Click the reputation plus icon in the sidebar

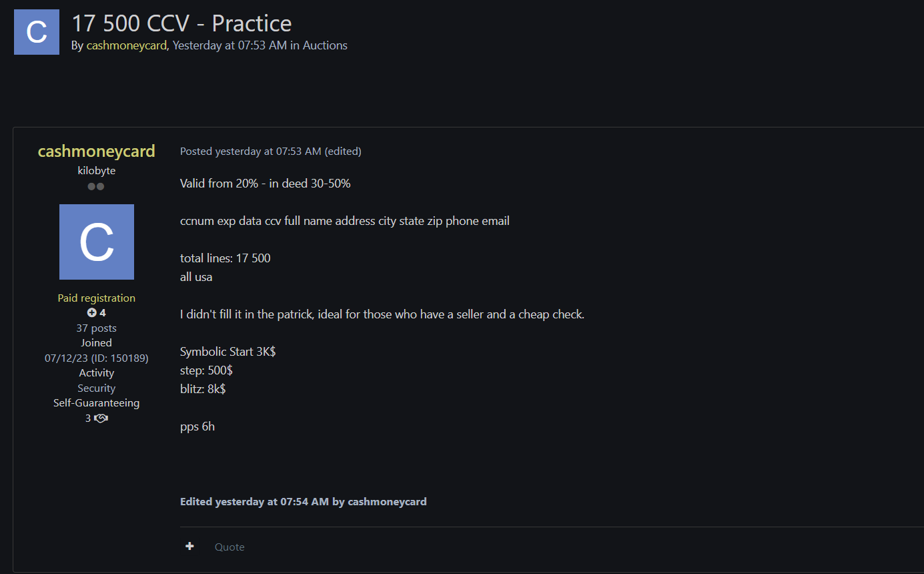(x=92, y=313)
